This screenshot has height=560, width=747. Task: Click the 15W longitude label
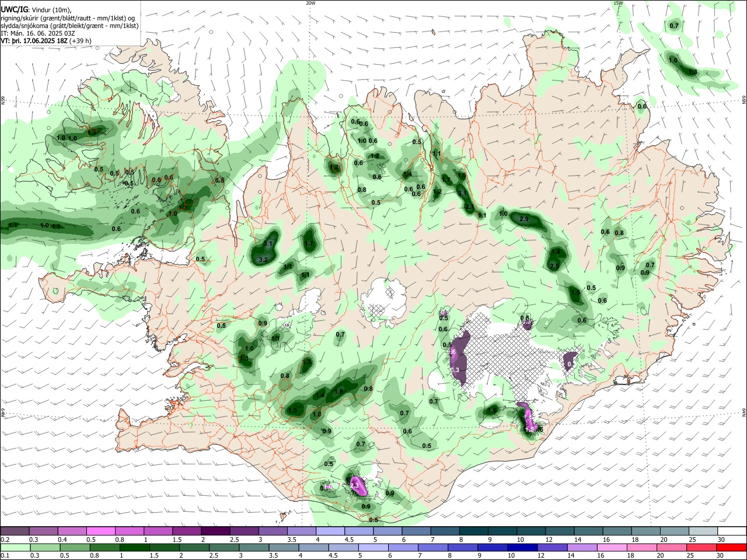pyautogui.click(x=619, y=3)
